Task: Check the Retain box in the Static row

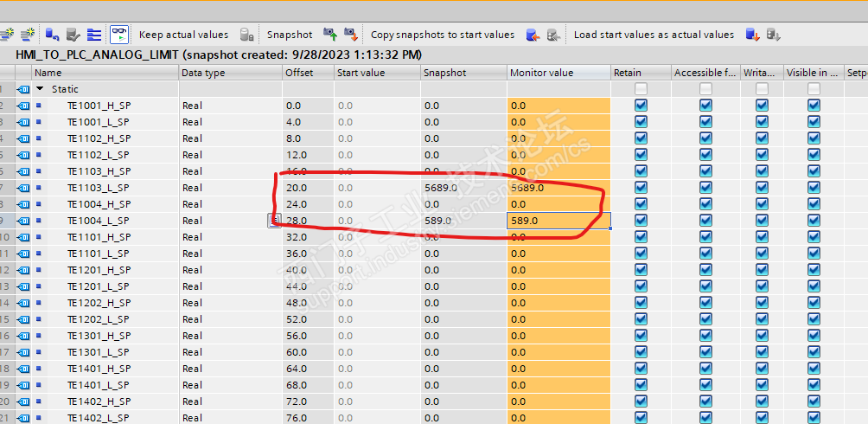Action: click(641, 88)
